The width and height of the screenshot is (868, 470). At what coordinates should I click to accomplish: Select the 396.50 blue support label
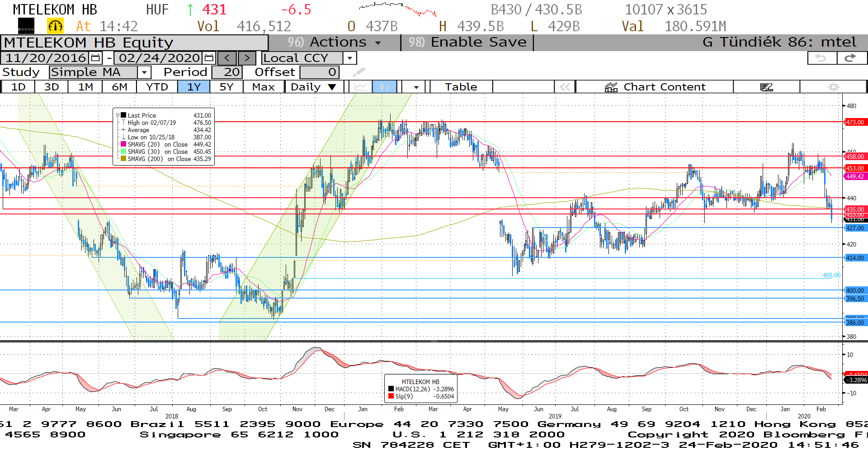855,299
